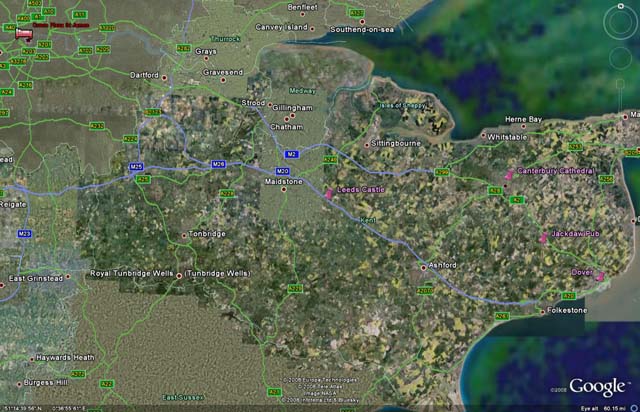Click the Eye alt 60.15 mi readout
Image resolution: width=640 pixels, height=412 pixels.
[x=601, y=408]
